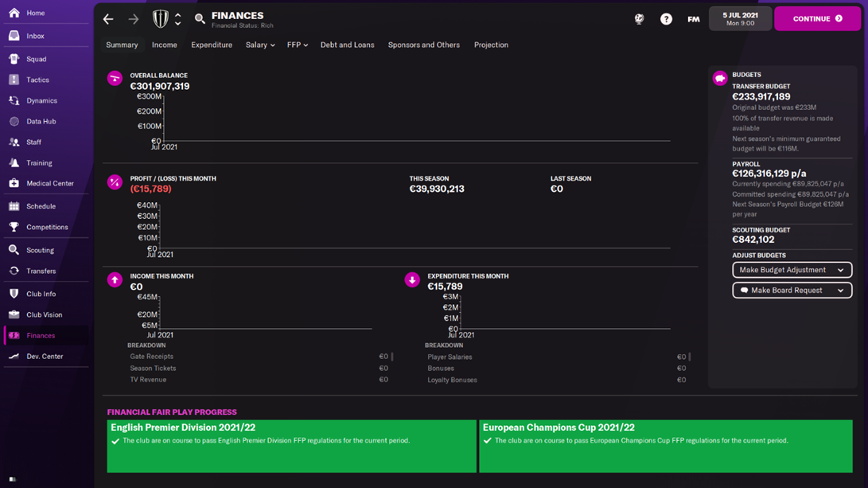Click the overall balance icon
868x488 pixels.
click(x=115, y=78)
